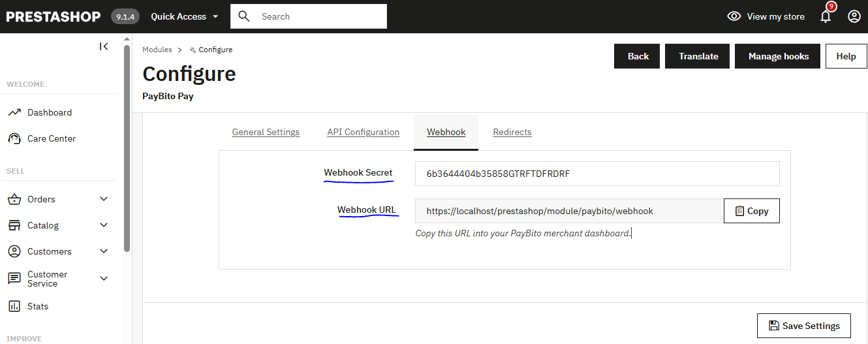
Task: Click the Webhook Secret input field
Action: [x=597, y=174]
